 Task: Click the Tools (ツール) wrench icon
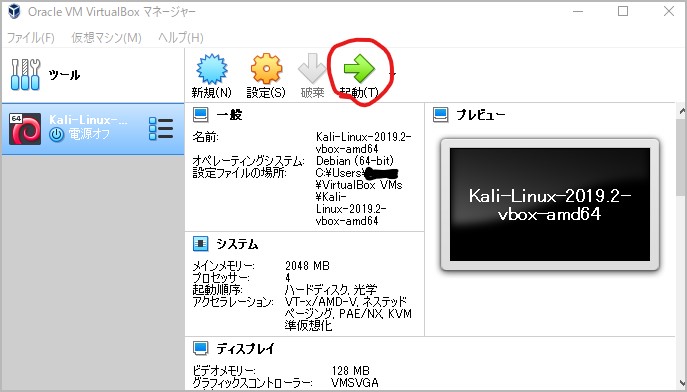point(25,75)
